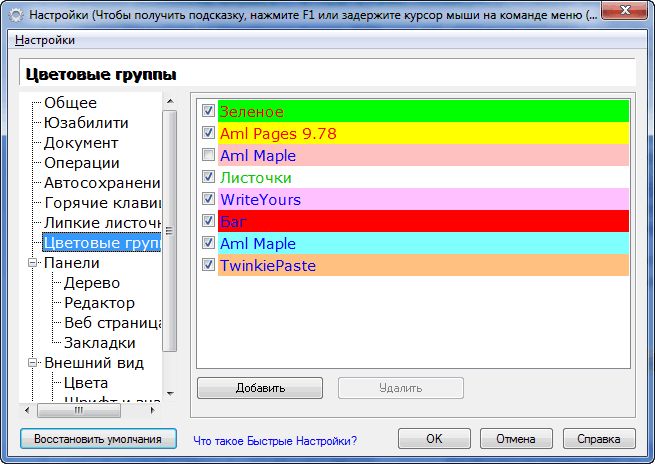Screen dimensions: 655x464
Task: Select the orange TwinkiePaste row
Action: coord(423,265)
